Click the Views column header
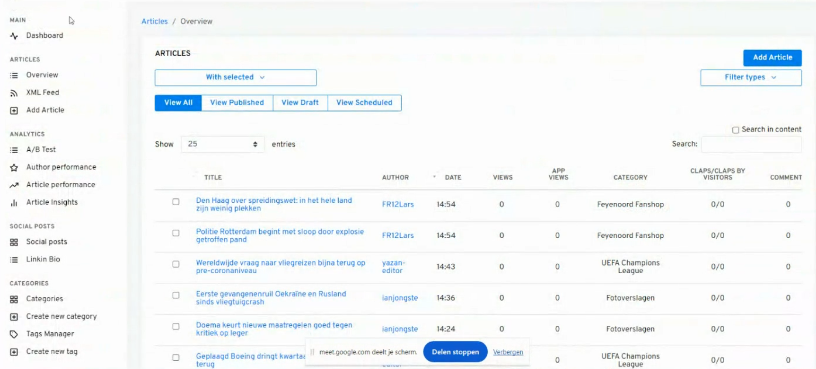The image size is (816, 369). [x=503, y=177]
